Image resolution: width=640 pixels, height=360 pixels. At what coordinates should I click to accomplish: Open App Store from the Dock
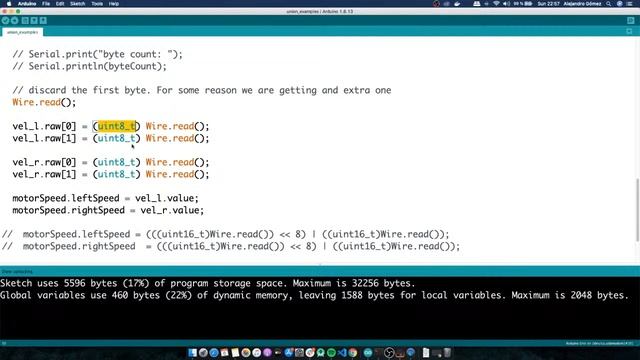tap(289, 353)
